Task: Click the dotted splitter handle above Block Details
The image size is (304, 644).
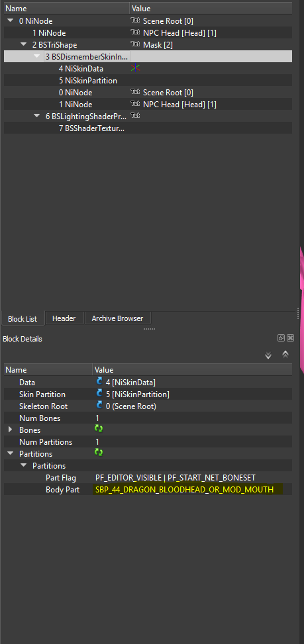Action: tap(149, 329)
